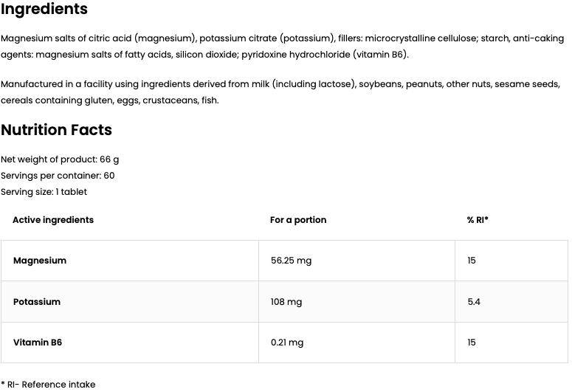This screenshot has width=572, height=392.
Task: Click the RI Reference intake footnote
Action: pyautogui.click(x=48, y=385)
